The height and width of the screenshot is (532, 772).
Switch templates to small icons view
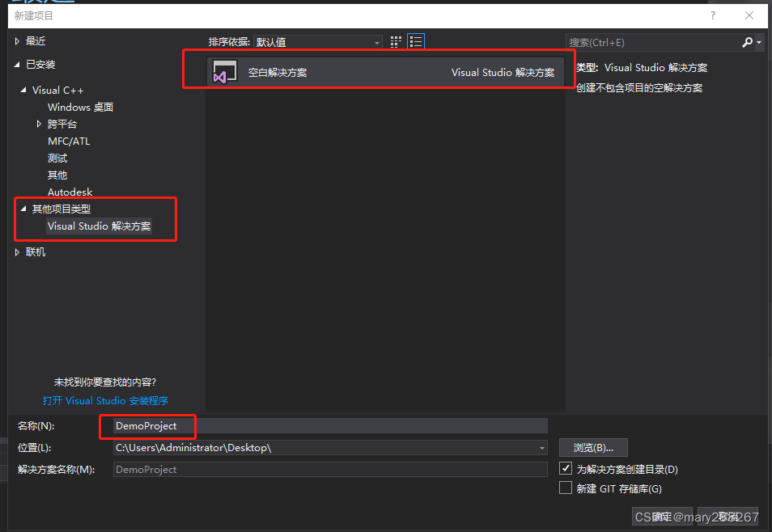[395, 41]
